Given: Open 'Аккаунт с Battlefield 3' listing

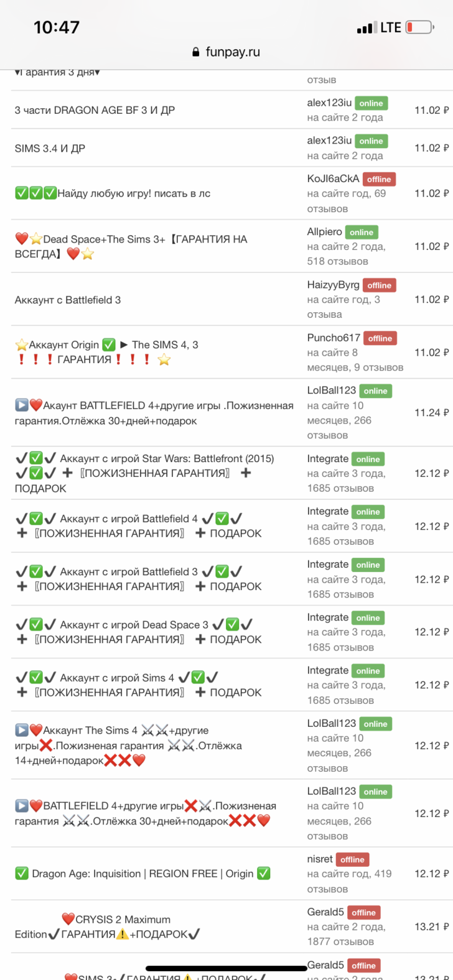Looking at the screenshot, I should (68, 300).
